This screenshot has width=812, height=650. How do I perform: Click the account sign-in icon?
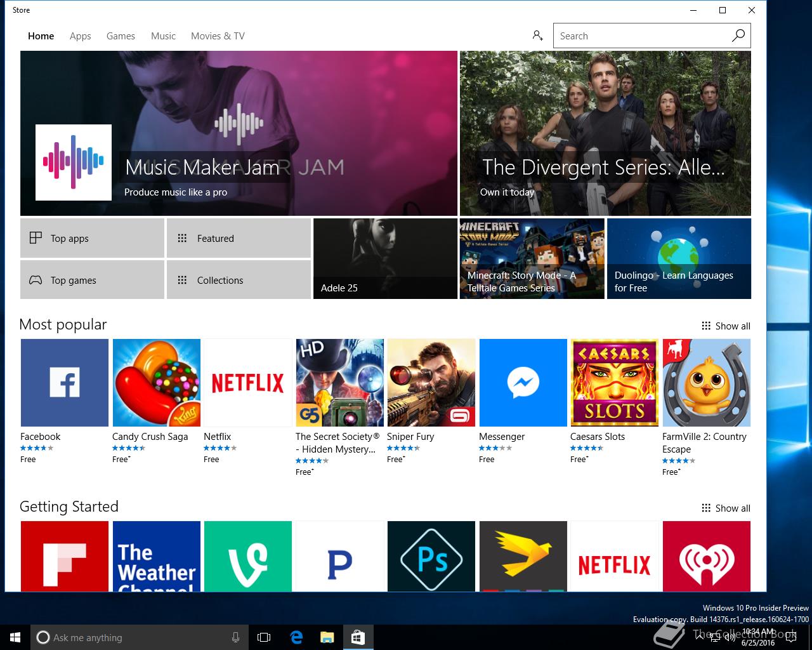537,36
